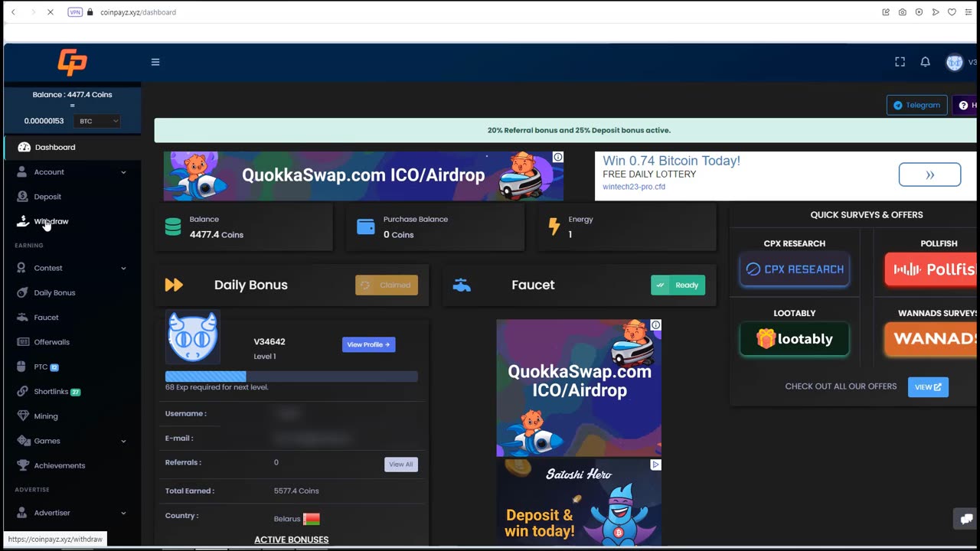Open the BTC currency dropdown
980x551 pixels.
point(96,121)
